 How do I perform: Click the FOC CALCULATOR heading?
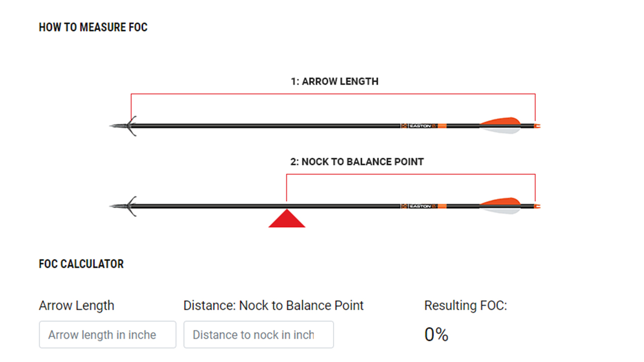pos(81,264)
